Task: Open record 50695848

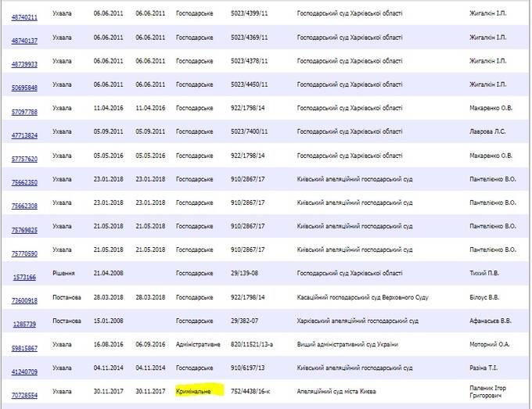Action: click(24, 88)
